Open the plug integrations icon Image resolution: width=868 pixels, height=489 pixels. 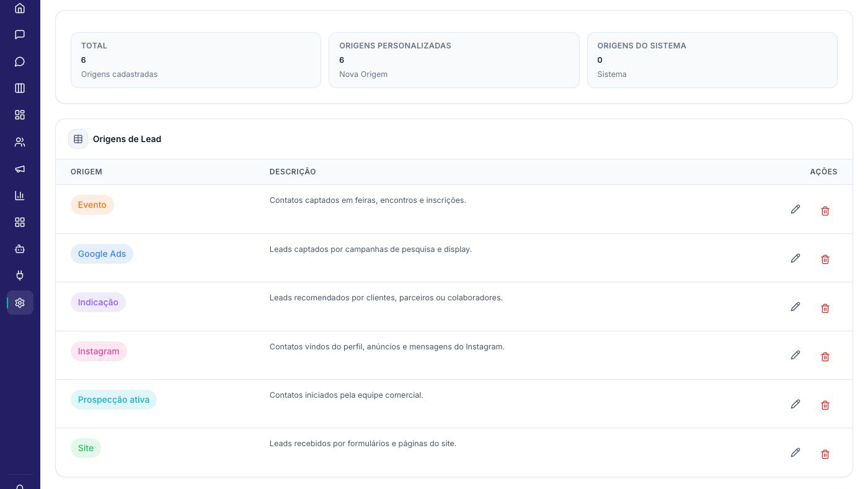point(20,276)
